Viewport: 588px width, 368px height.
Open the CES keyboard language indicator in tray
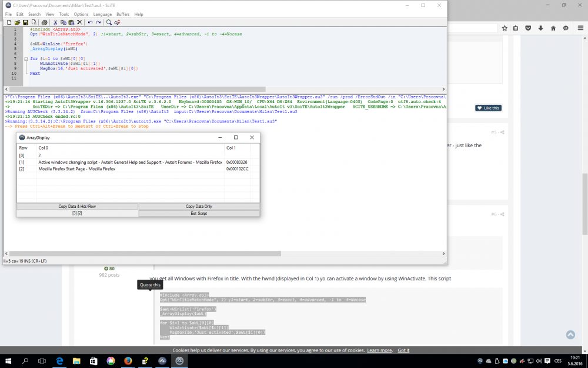pos(558,361)
